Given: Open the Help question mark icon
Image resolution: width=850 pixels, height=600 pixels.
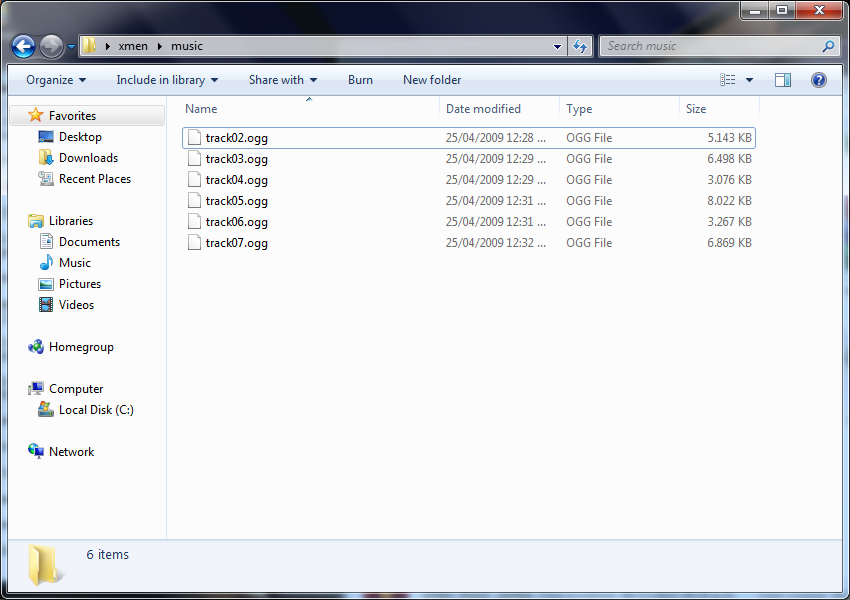Looking at the screenshot, I should coord(818,80).
